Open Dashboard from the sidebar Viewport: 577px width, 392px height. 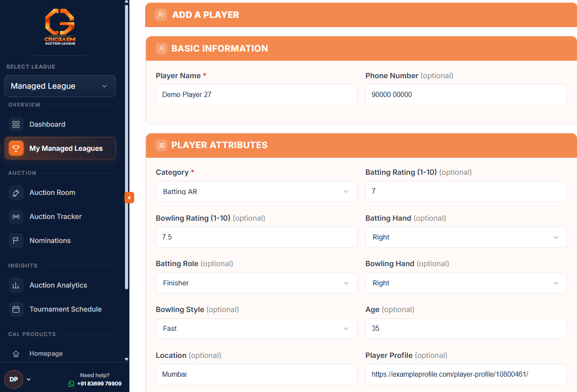point(60,124)
